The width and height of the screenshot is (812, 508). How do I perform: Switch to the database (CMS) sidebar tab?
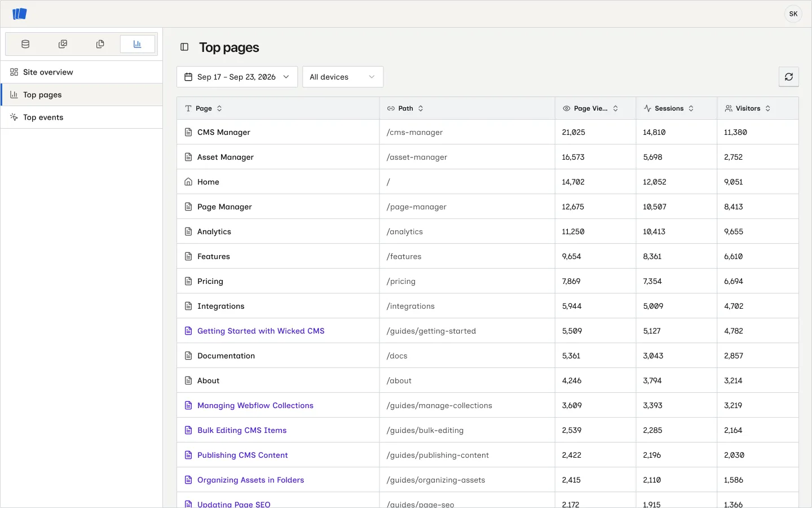(x=25, y=44)
